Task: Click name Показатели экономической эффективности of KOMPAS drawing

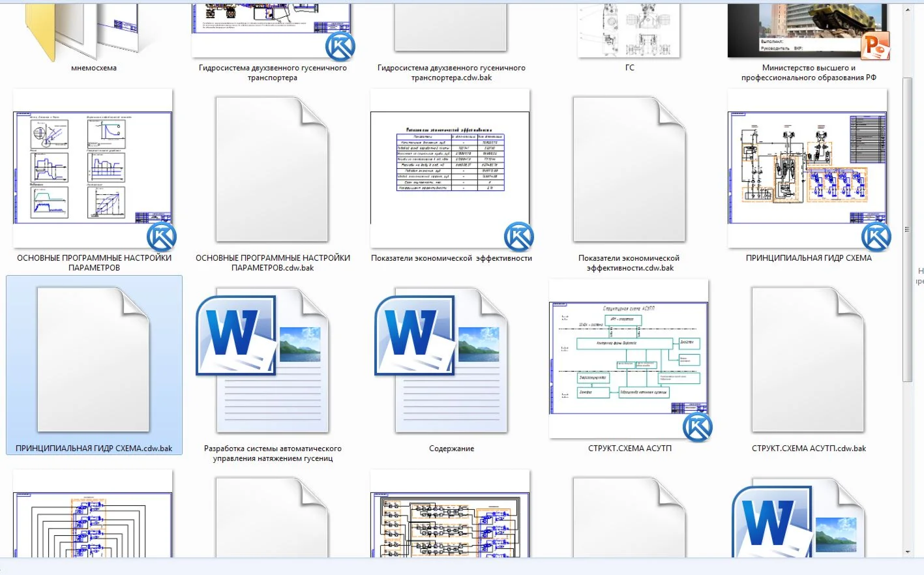Action: coord(451,258)
